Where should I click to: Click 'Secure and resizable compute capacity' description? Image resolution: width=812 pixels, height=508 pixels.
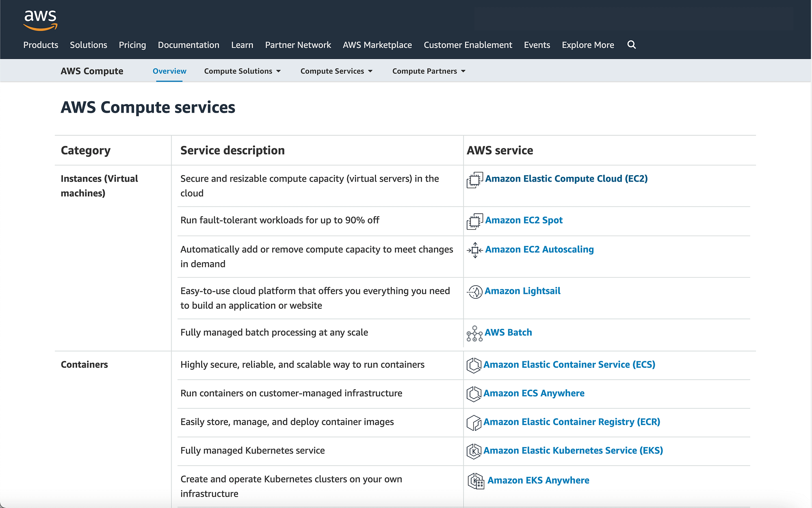pos(310,186)
